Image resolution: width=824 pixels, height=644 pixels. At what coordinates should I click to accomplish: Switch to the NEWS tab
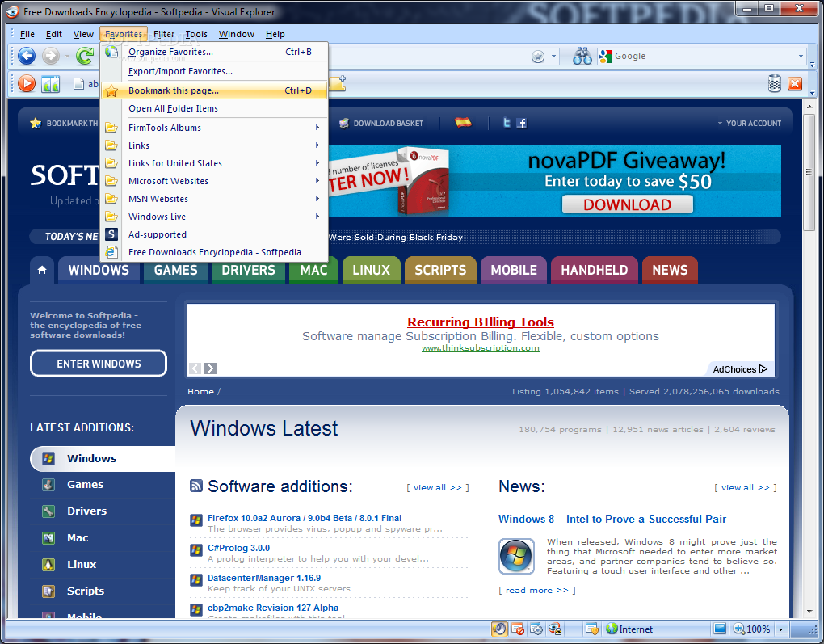point(670,270)
